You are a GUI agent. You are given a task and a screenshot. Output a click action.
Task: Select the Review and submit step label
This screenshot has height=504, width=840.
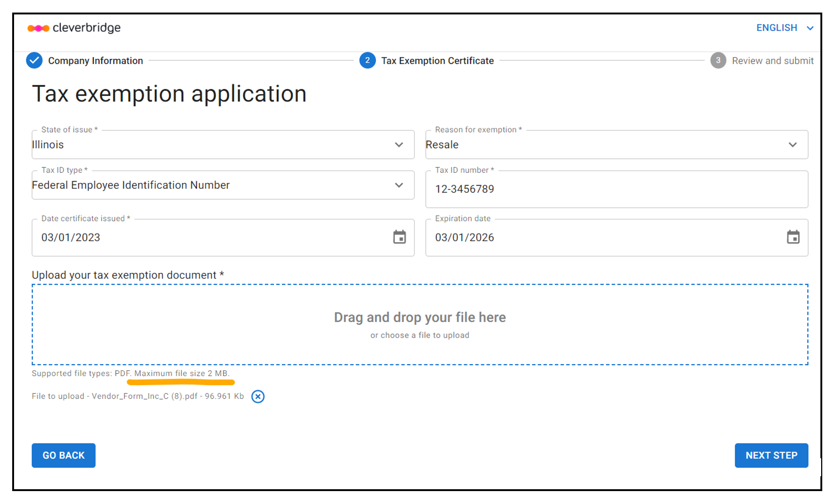coord(772,60)
